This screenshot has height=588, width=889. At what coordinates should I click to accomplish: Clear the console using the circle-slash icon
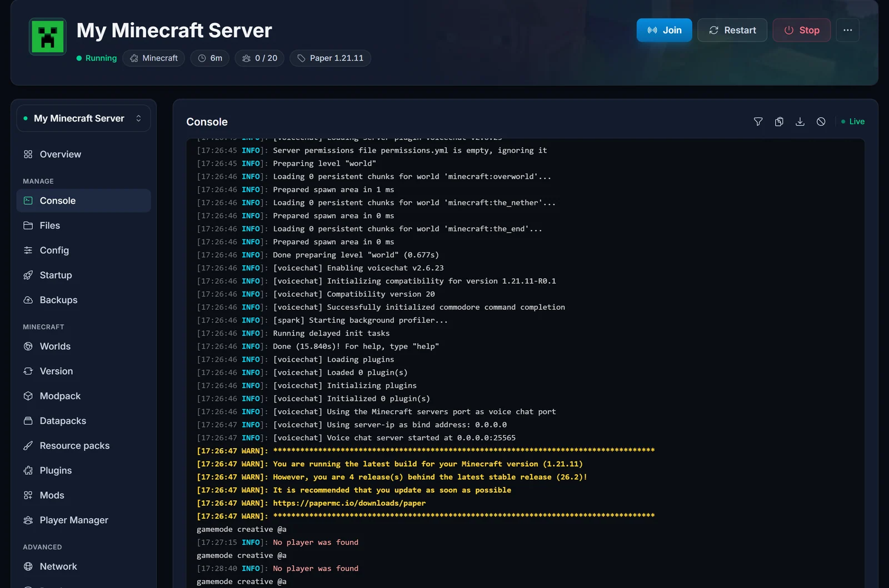[x=821, y=122]
